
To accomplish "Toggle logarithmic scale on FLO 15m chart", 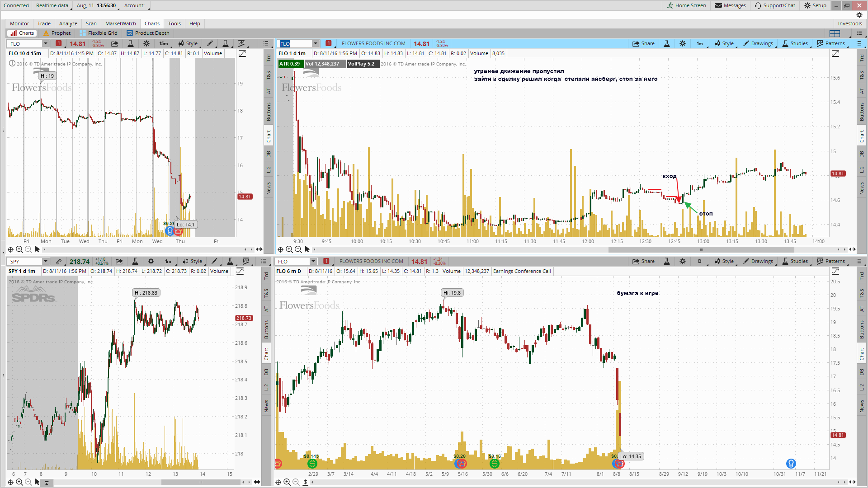I will point(242,54).
